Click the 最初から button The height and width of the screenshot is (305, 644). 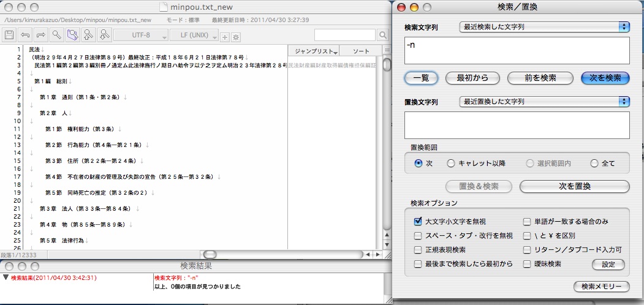coord(472,78)
